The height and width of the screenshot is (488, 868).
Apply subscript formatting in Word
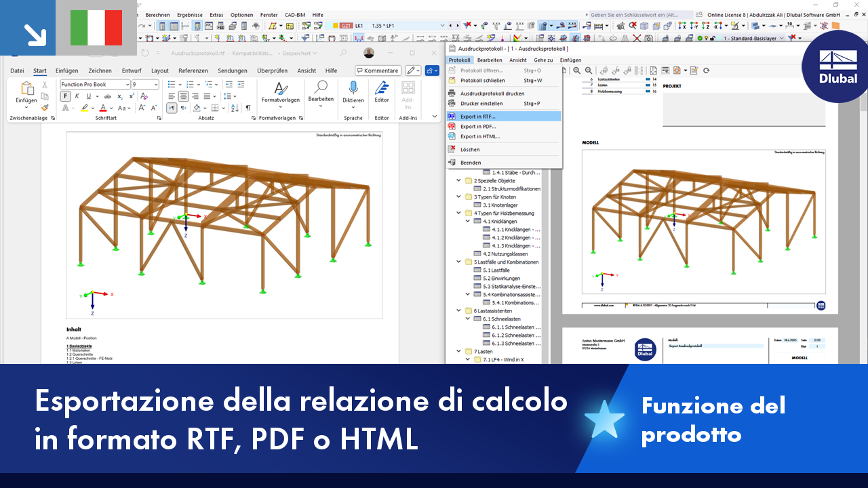[120, 96]
